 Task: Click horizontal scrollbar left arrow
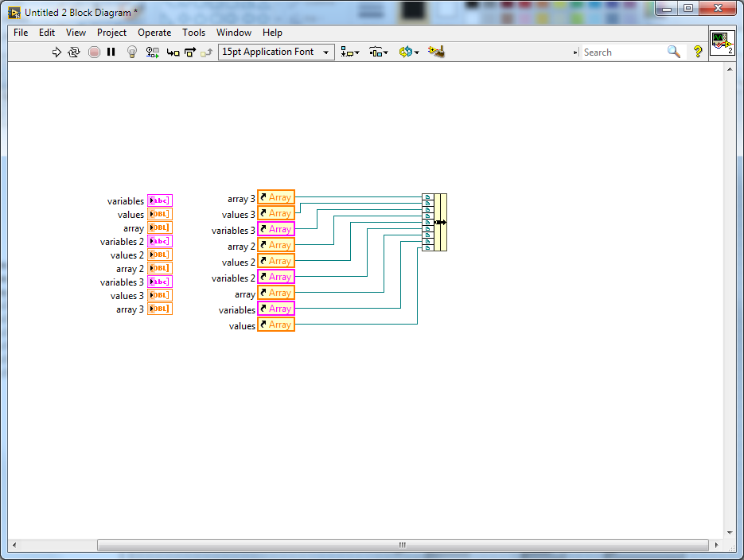point(14,545)
